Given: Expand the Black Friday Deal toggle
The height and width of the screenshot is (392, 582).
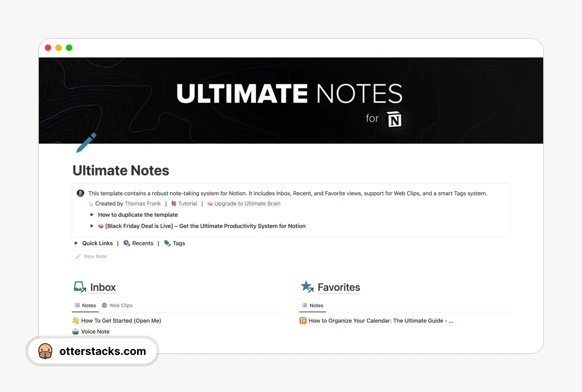Looking at the screenshot, I should pos(92,226).
